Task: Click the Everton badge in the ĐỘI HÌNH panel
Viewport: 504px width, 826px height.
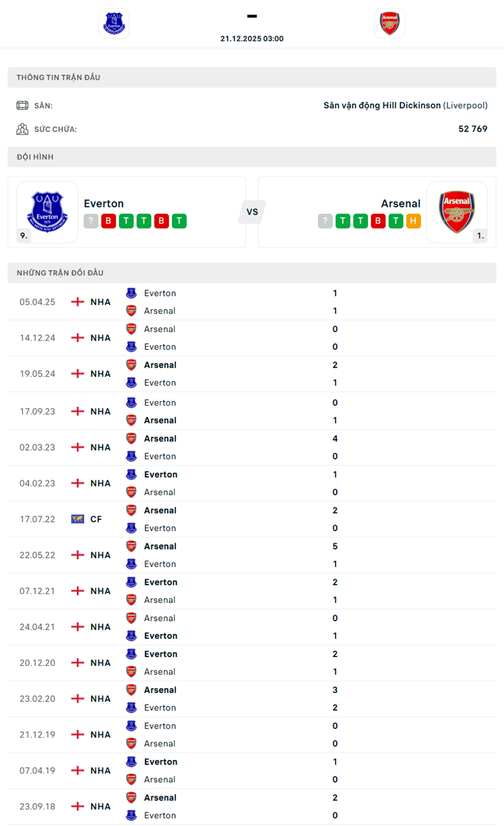Action: (47, 211)
